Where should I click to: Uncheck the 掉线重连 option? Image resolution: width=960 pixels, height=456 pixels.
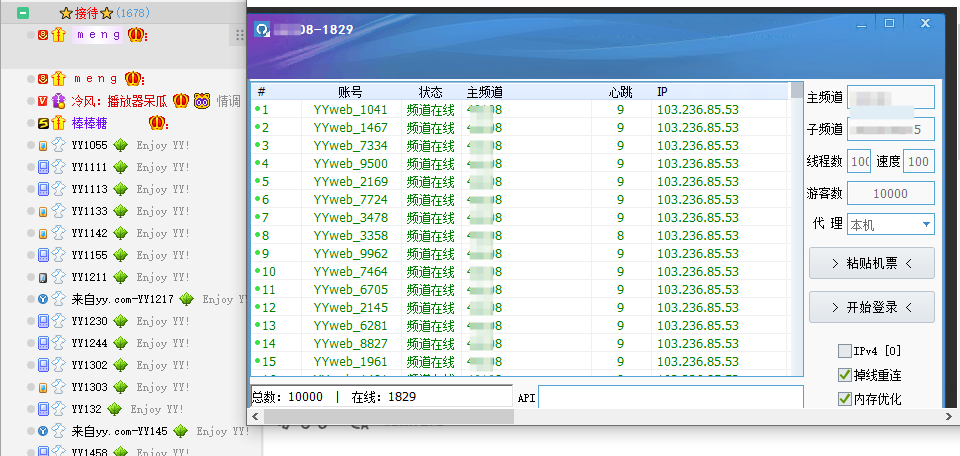(844, 375)
